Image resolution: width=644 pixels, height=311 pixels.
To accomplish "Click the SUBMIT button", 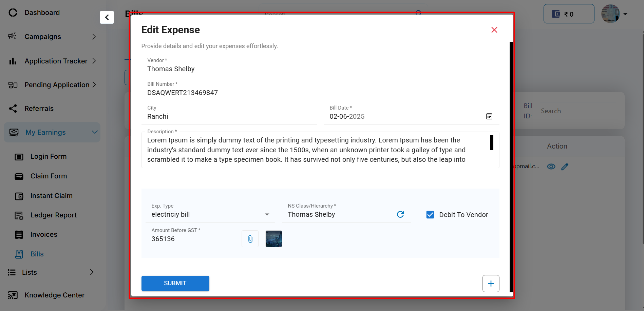I will (175, 283).
